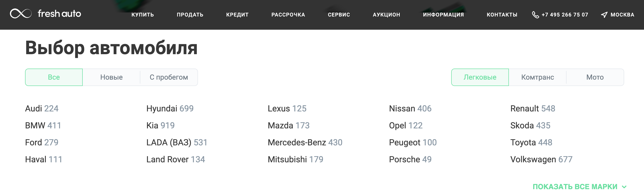
Task: Call the +7 495 266 75 07 number
Action: click(565, 15)
